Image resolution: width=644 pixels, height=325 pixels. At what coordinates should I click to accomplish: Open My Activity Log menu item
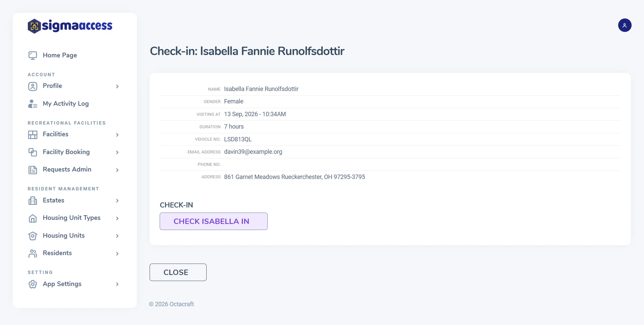pyautogui.click(x=66, y=104)
